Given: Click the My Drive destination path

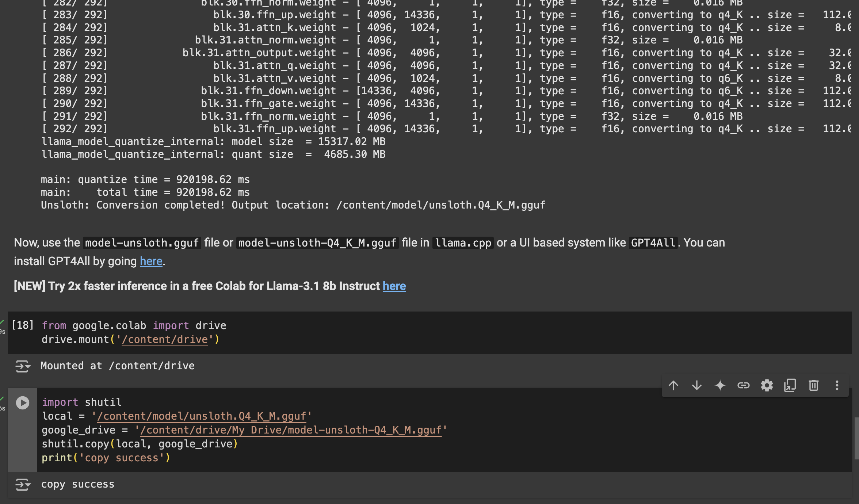Looking at the screenshot, I should click(x=290, y=430).
